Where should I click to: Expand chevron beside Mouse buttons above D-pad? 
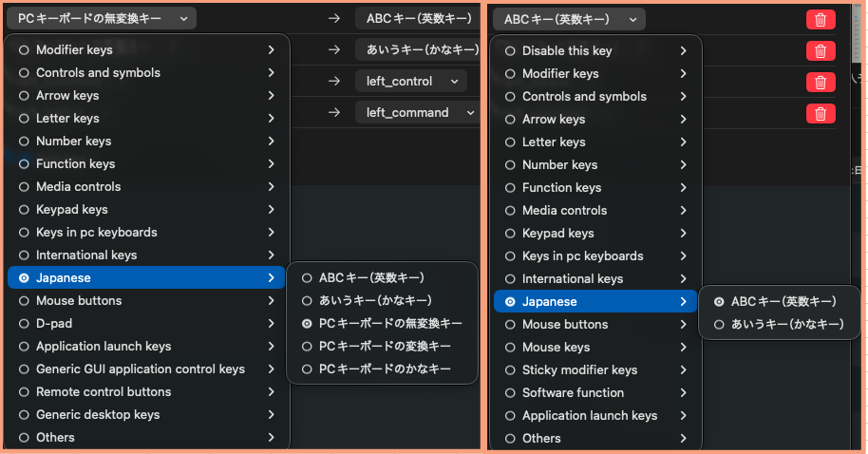click(x=272, y=300)
